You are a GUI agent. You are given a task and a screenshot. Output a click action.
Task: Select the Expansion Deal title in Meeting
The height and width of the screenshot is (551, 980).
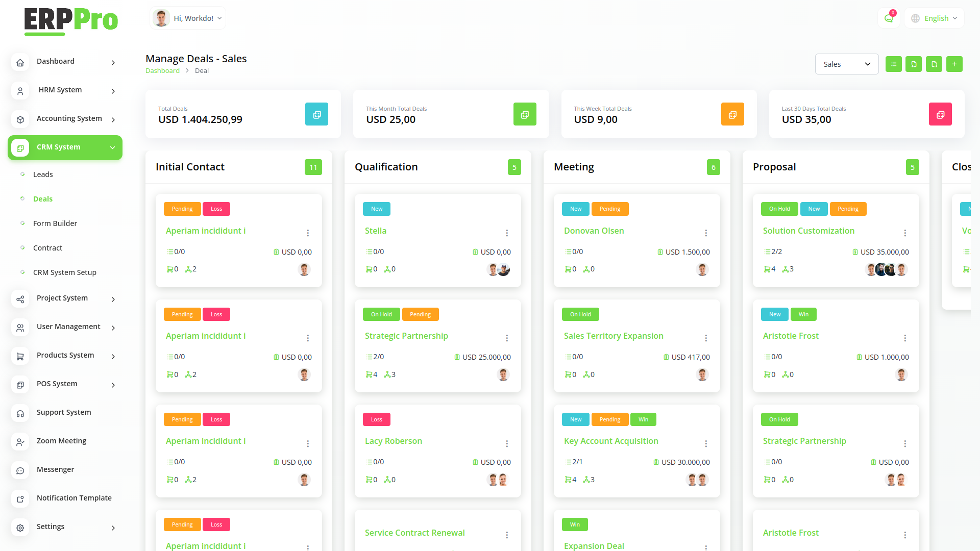click(594, 545)
